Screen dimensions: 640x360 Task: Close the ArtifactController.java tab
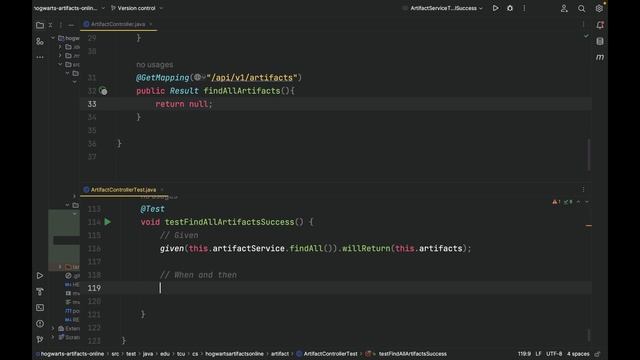click(151, 24)
